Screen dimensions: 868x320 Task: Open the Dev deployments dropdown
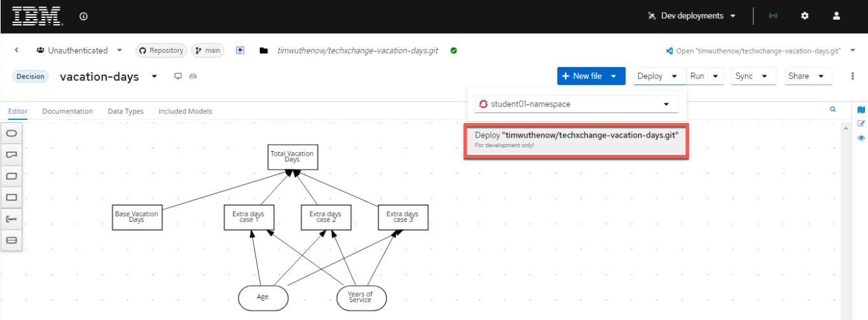coord(692,16)
